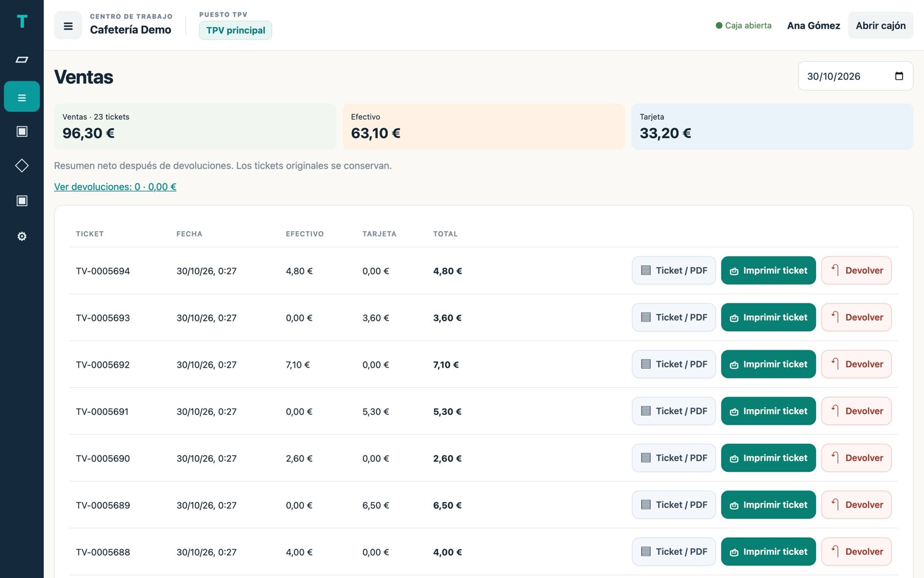924x578 pixels.
Task: Click the Cafetería Demo workplace name
Action: pyautogui.click(x=131, y=29)
